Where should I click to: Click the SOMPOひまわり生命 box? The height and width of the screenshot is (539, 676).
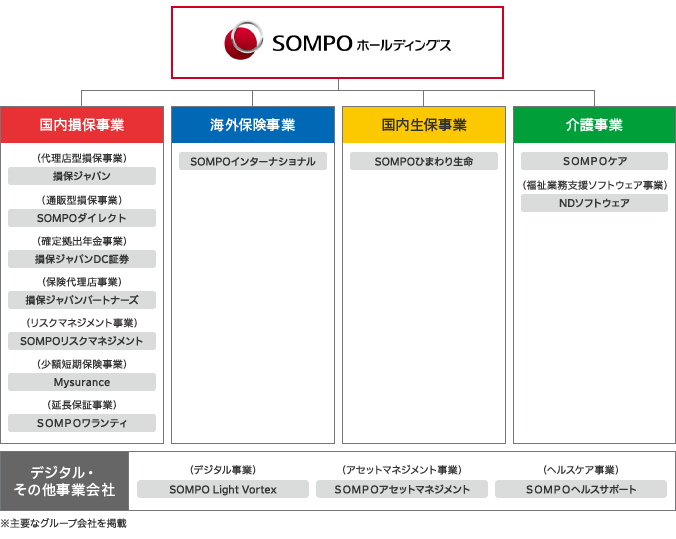coord(424,161)
